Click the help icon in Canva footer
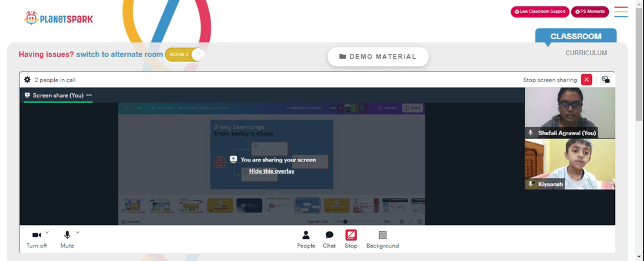This screenshot has height=261, width=644. 419,222
